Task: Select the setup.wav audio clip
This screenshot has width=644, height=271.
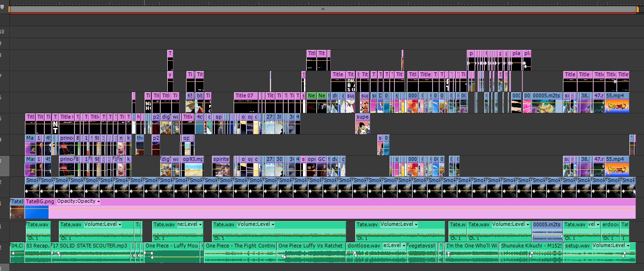Action: tap(600, 253)
